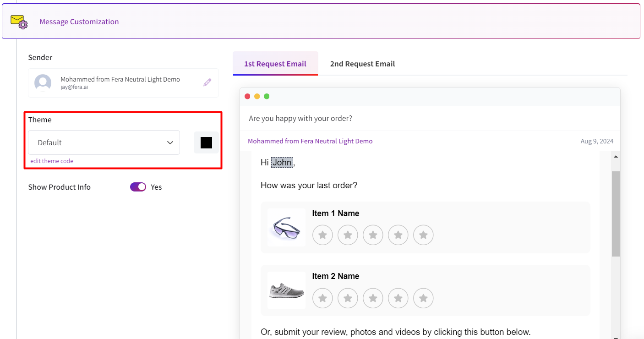
Task: Click the second star for Item 1
Action: pyautogui.click(x=348, y=235)
